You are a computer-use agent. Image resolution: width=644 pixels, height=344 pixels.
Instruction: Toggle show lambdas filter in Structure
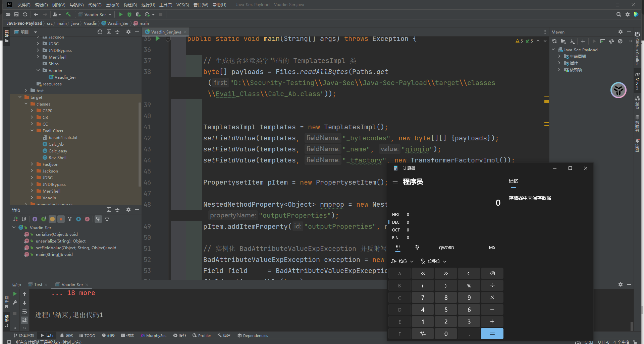(x=87, y=219)
